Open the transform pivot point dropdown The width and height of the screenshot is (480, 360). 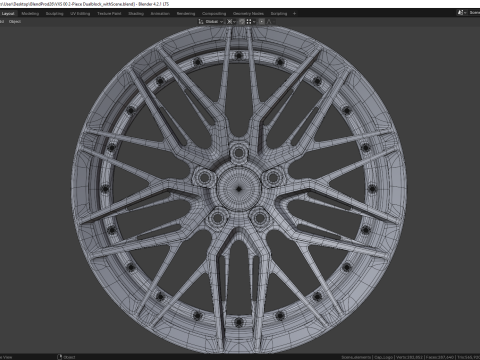pyautogui.click(x=231, y=22)
